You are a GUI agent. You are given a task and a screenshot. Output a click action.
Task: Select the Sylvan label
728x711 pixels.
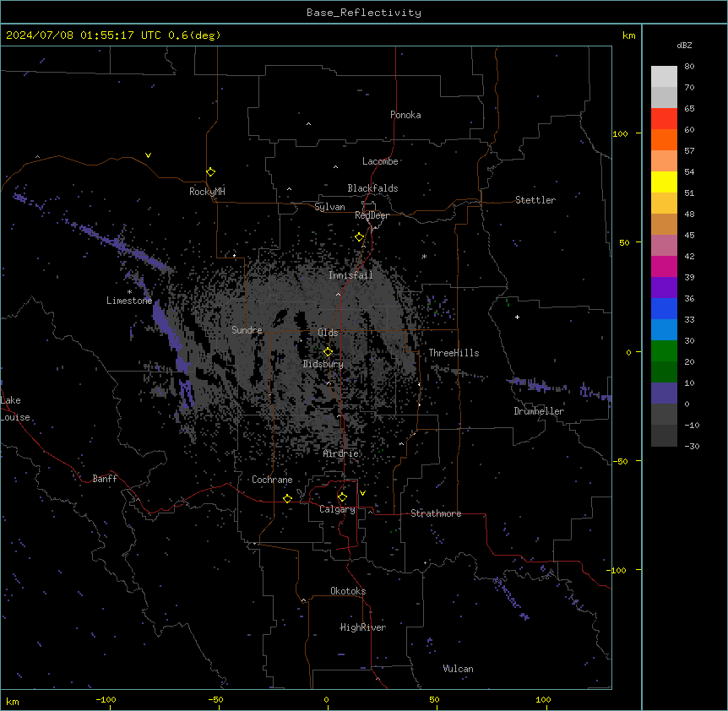point(329,207)
